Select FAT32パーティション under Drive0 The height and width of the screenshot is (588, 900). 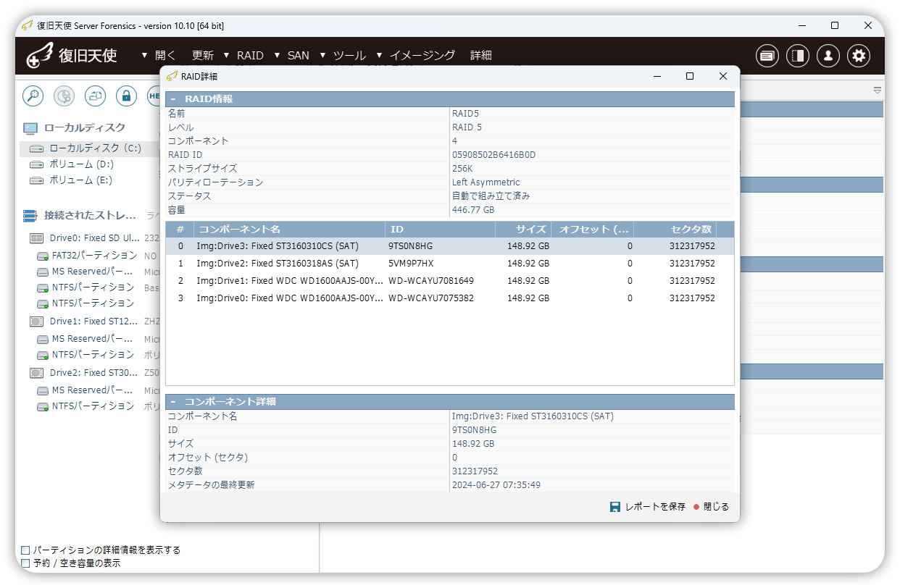coord(94,256)
